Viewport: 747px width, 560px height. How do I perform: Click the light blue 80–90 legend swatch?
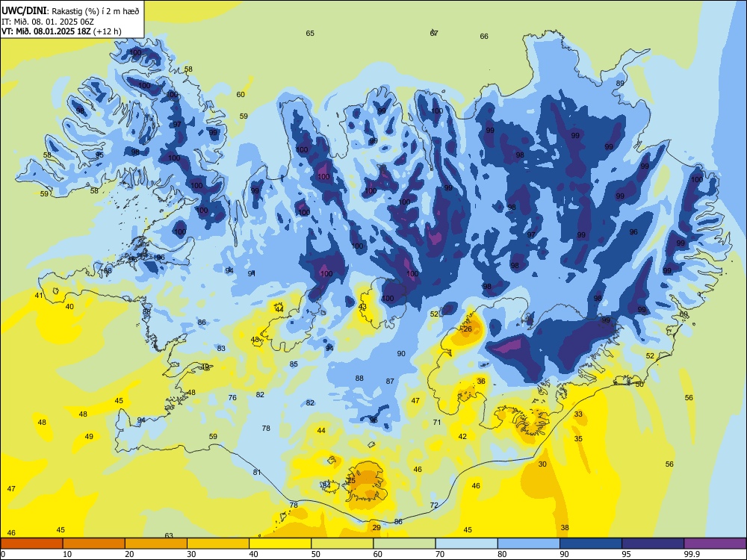pos(529,544)
